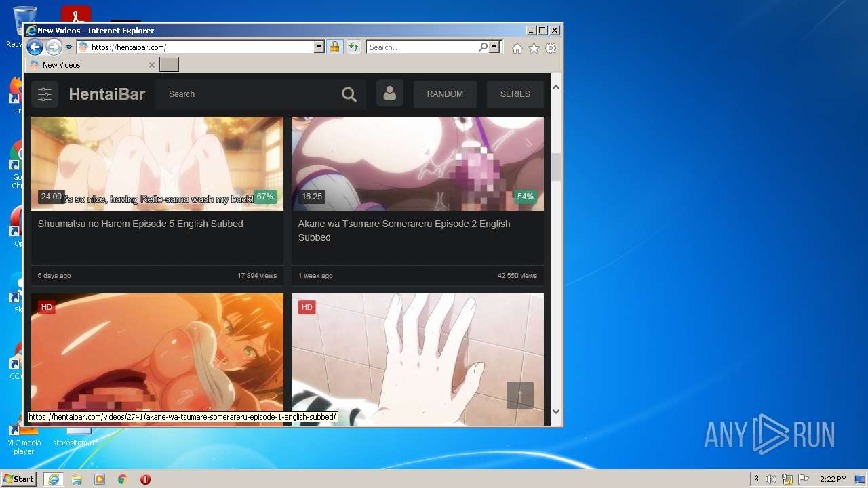This screenshot has width=868, height=488.
Task: Open the Chrome taskbar icon
Action: (x=123, y=479)
